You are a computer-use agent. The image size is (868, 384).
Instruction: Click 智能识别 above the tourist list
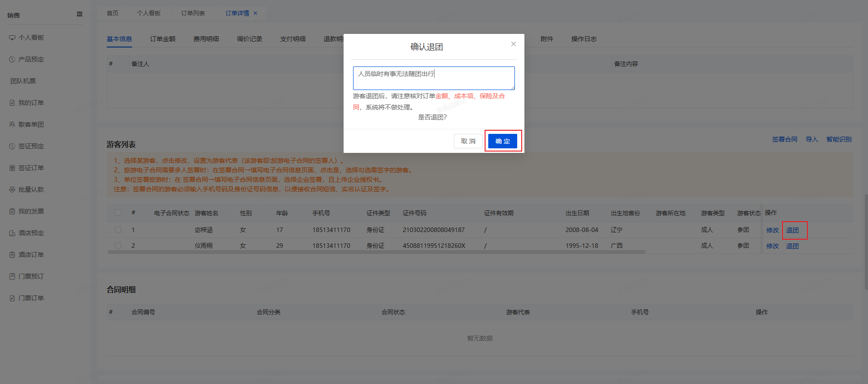[839, 139]
